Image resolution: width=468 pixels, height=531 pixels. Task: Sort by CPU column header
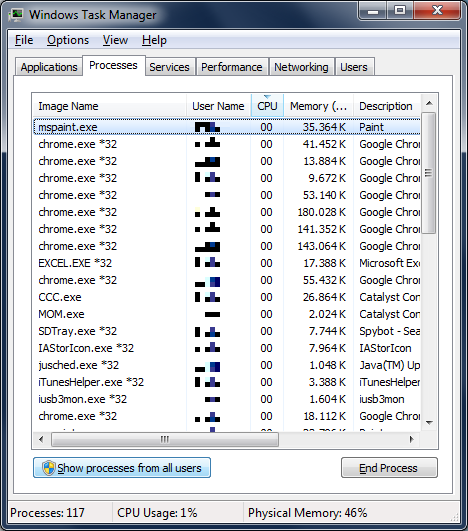(x=267, y=106)
